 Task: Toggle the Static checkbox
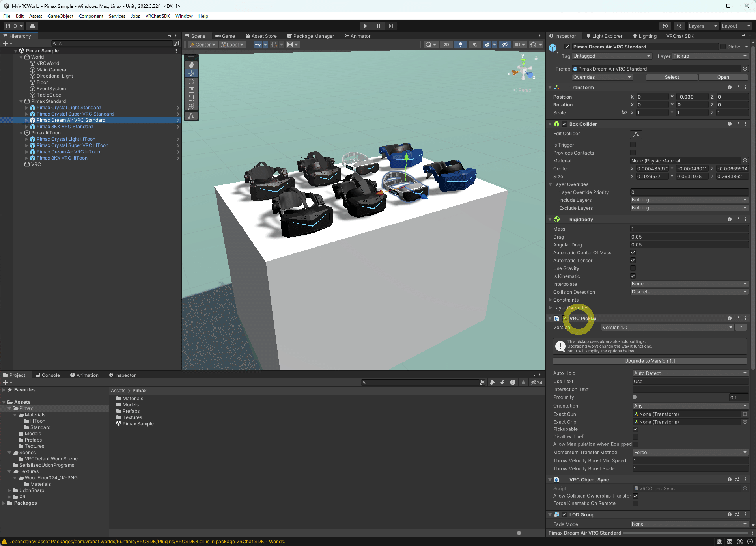[723, 47]
